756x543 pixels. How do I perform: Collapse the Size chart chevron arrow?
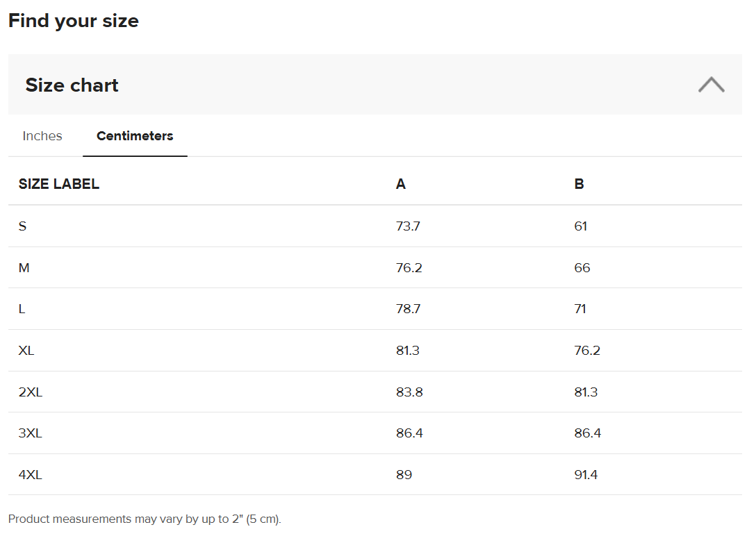(x=711, y=85)
